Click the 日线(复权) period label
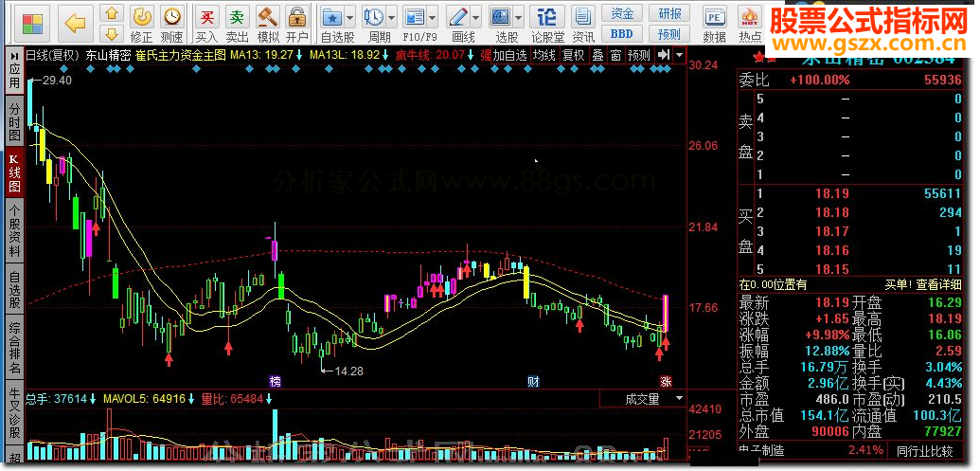 [52, 54]
